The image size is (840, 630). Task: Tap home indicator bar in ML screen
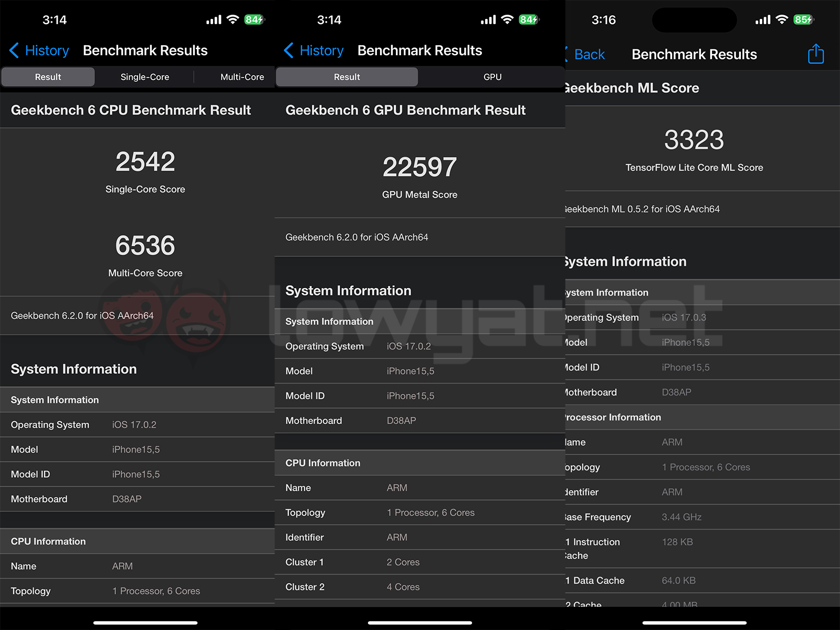(695, 623)
